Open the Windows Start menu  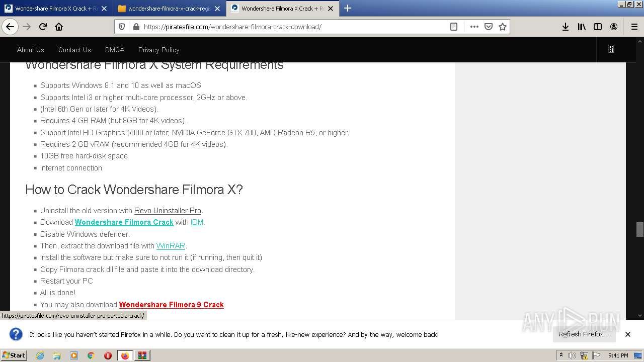(x=14, y=355)
